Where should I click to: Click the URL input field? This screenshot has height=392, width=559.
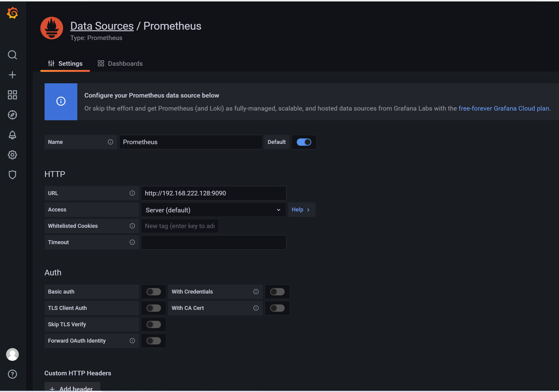tap(214, 193)
